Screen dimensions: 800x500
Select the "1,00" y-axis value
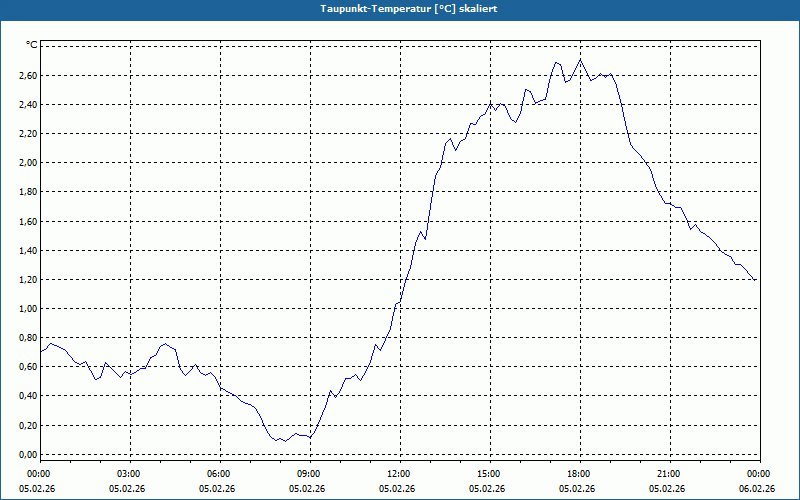29,309
